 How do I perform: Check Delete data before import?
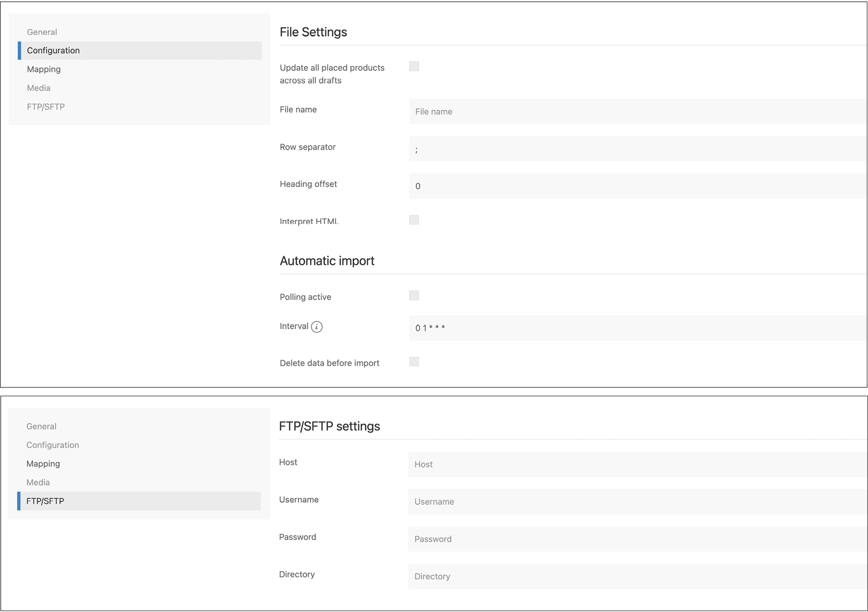414,362
